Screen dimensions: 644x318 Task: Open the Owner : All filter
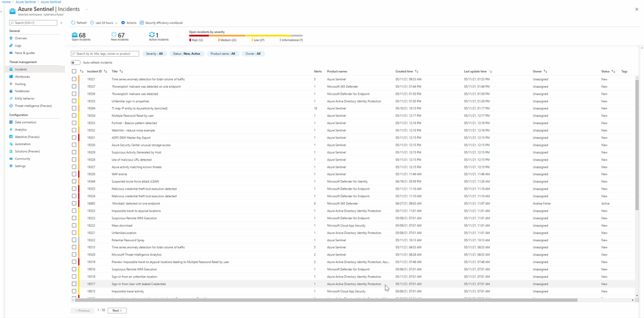coord(253,54)
